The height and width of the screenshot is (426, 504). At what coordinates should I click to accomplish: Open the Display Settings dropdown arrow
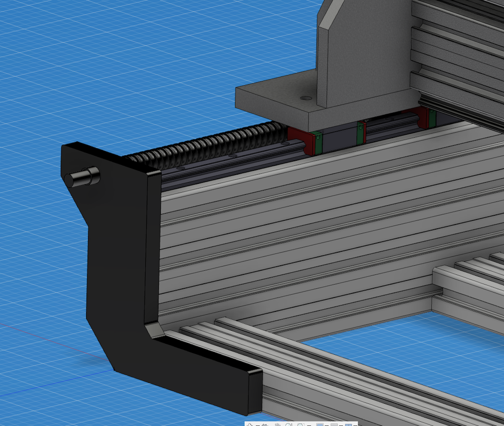[x=326, y=425]
